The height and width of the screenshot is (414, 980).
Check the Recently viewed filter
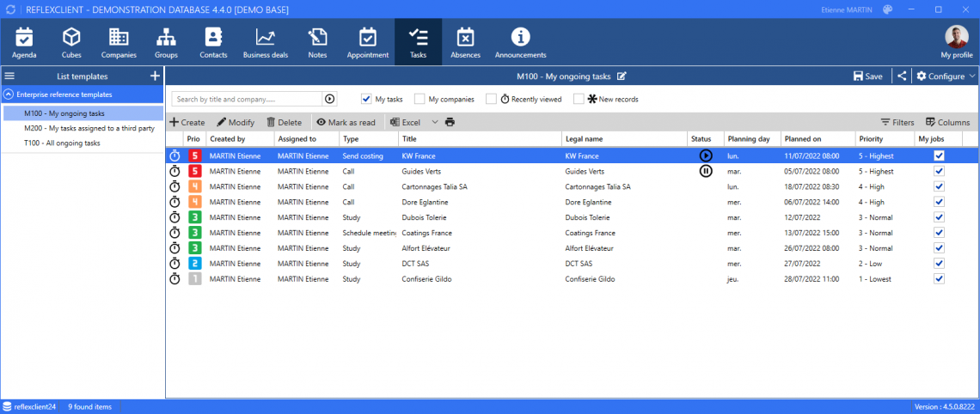491,99
